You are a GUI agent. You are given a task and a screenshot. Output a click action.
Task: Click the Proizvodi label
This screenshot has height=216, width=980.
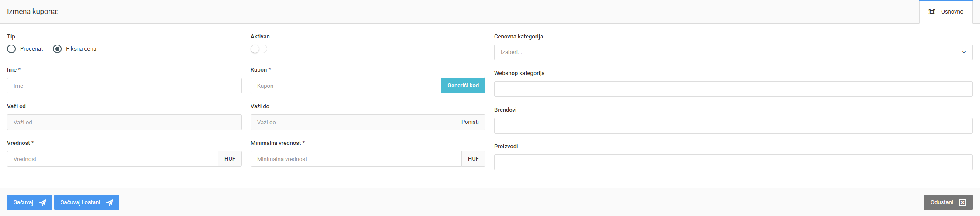click(506, 147)
